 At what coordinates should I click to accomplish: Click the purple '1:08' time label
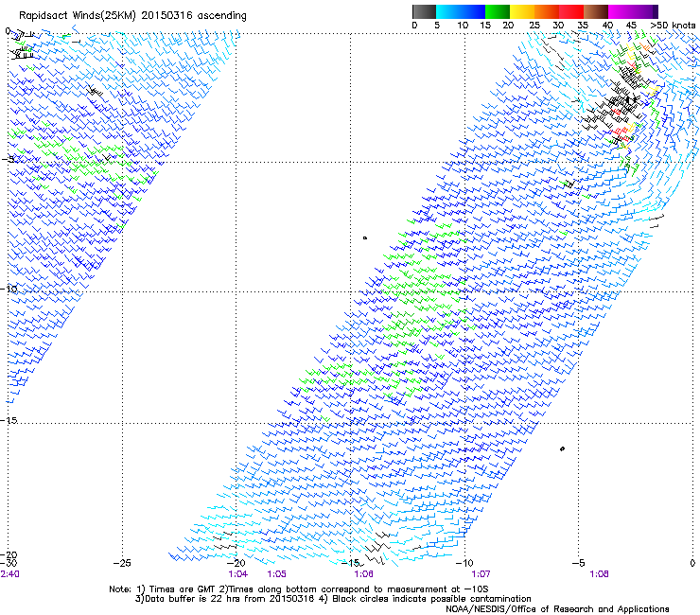click(x=599, y=574)
